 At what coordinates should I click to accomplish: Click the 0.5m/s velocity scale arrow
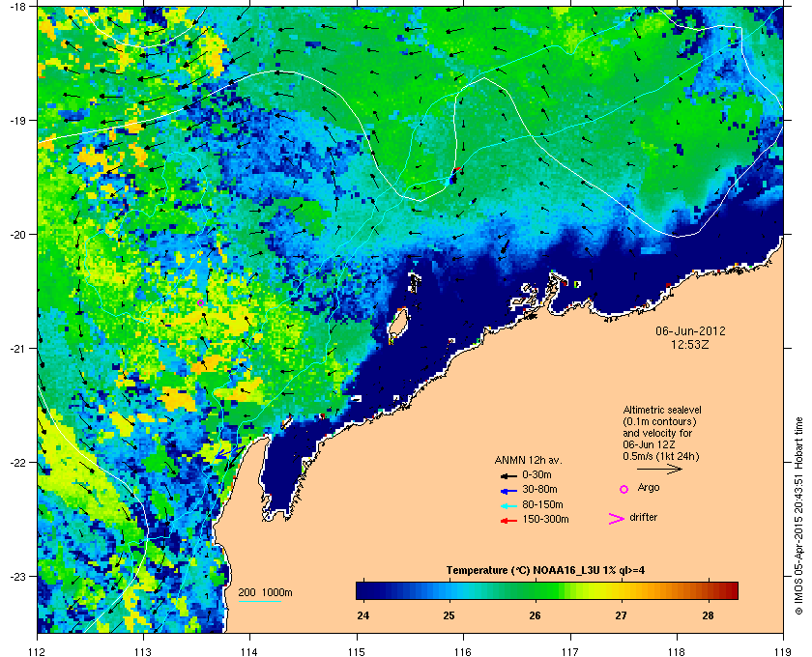click(659, 470)
